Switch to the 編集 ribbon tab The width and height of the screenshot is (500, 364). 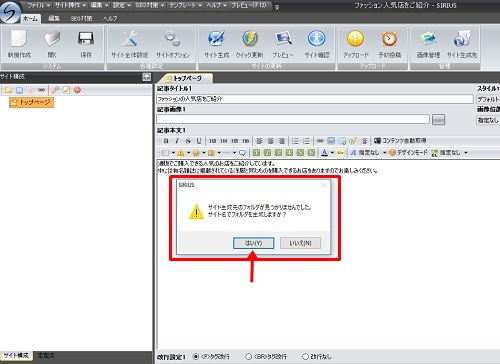54,18
